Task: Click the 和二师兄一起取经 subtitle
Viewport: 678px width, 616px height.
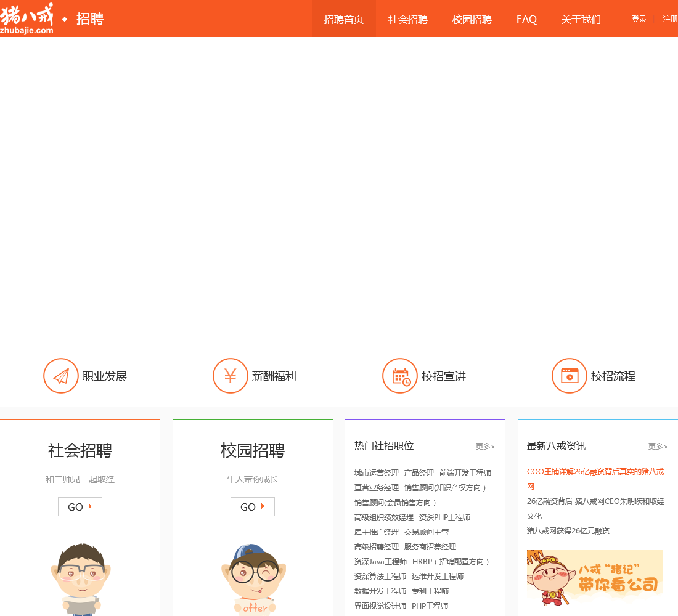Action: tap(80, 479)
